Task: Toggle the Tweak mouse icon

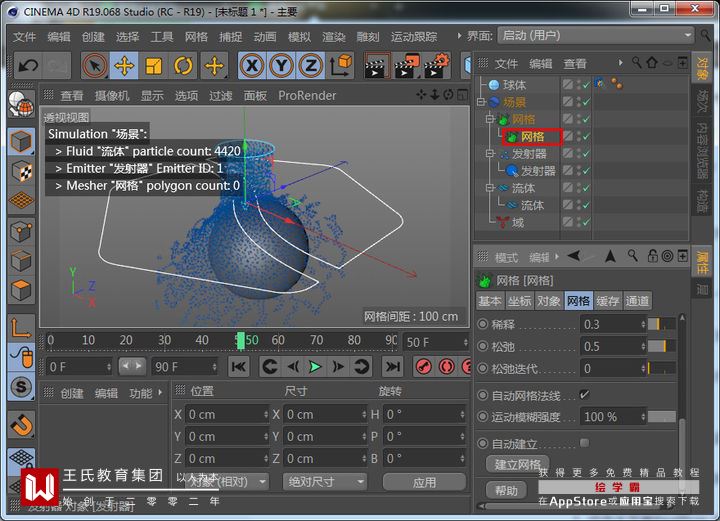Action: 21,357
